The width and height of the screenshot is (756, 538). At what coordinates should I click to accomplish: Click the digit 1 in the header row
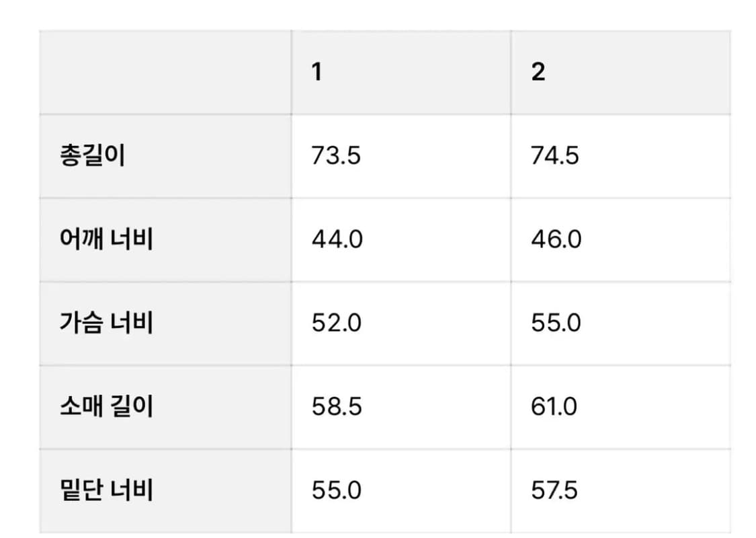(317, 73)
